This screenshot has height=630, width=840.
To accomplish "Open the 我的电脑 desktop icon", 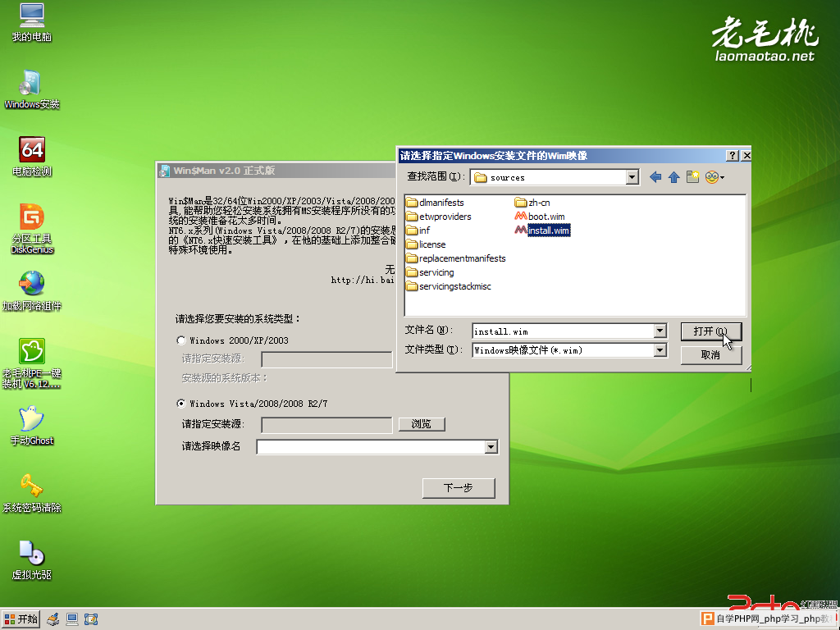I will coord(32,22).
